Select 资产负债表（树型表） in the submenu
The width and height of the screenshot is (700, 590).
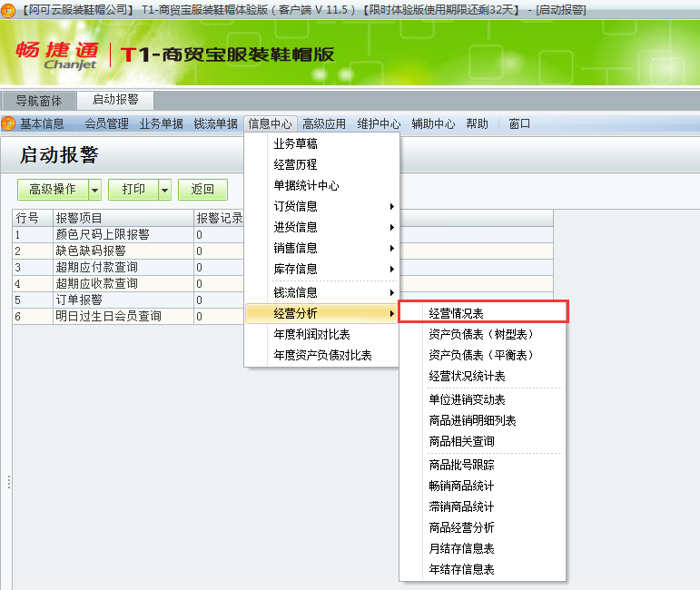tap(482, 334)
